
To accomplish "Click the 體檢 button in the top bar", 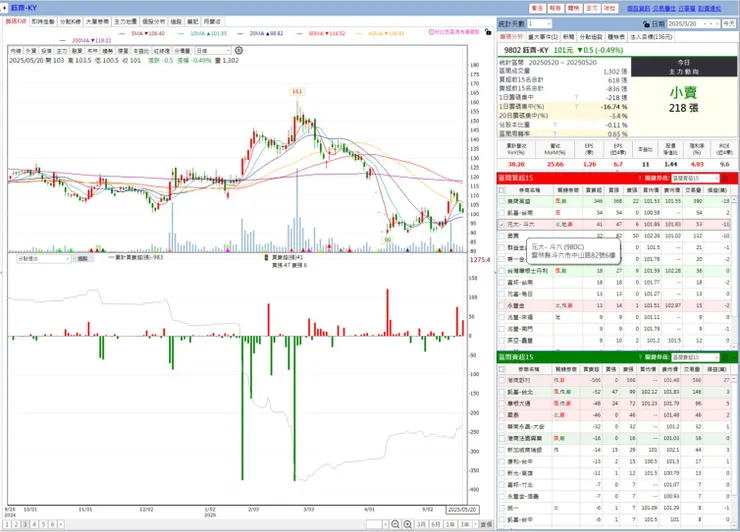I will tap(573, 8).
